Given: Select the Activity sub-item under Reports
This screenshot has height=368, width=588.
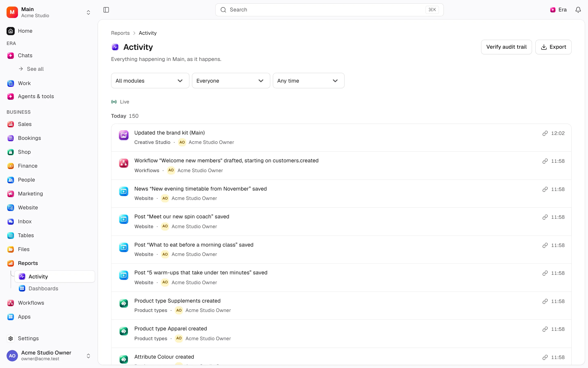Looking at the screenshot, I should click(x=55, y=276).
